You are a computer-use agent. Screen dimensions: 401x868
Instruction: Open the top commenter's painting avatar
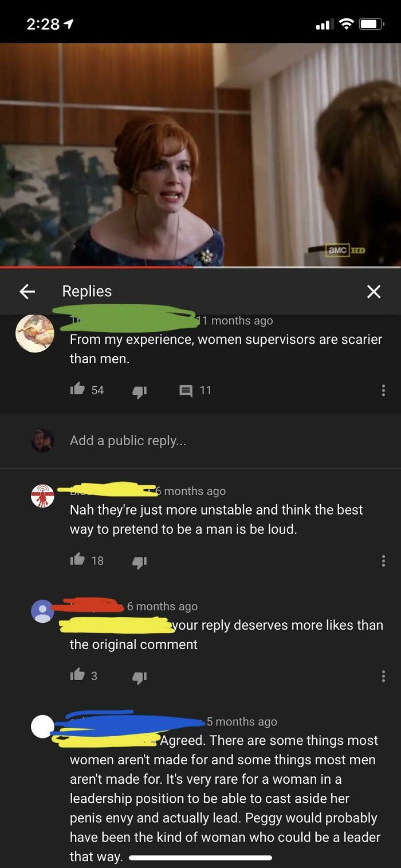tap(35, 333)
